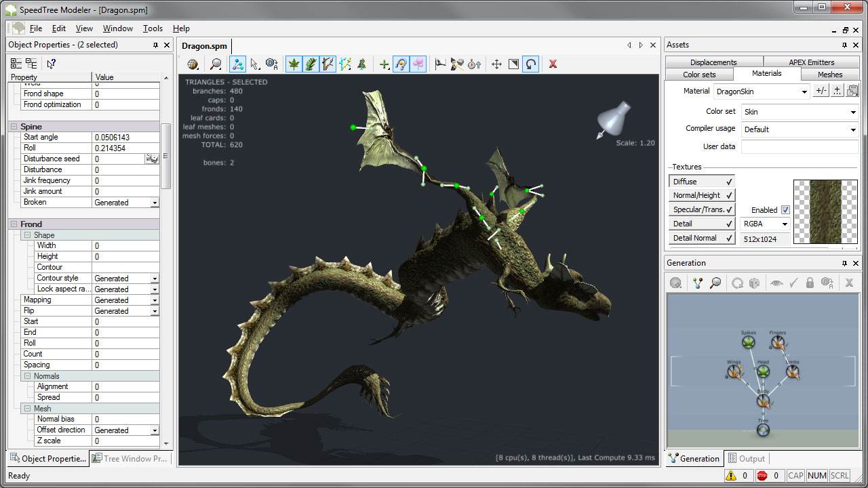Collapse the Spine property group
The width and height of the screenshot is (868, 488).
14,127
